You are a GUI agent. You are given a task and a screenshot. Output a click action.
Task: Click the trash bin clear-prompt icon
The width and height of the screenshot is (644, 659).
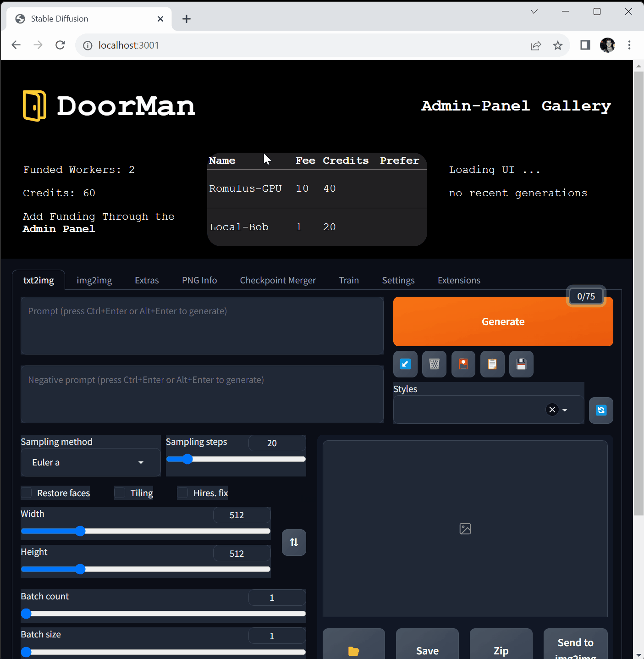(x=434, y=364)
